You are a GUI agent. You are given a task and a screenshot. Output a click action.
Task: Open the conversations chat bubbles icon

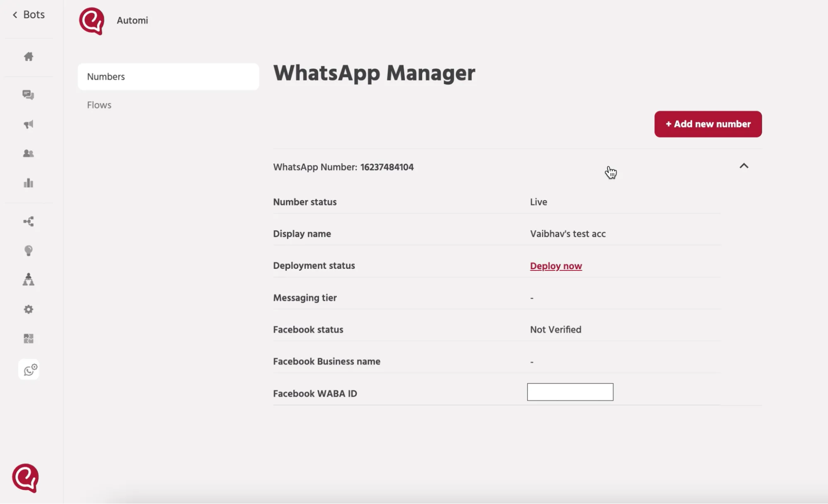click(28, 95)
